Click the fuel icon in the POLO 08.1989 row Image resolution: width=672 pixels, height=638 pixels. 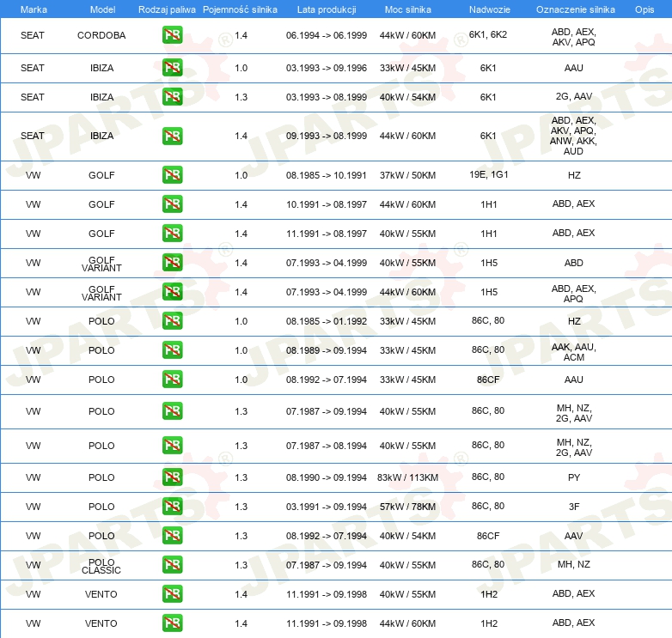(x=172, y=349)
